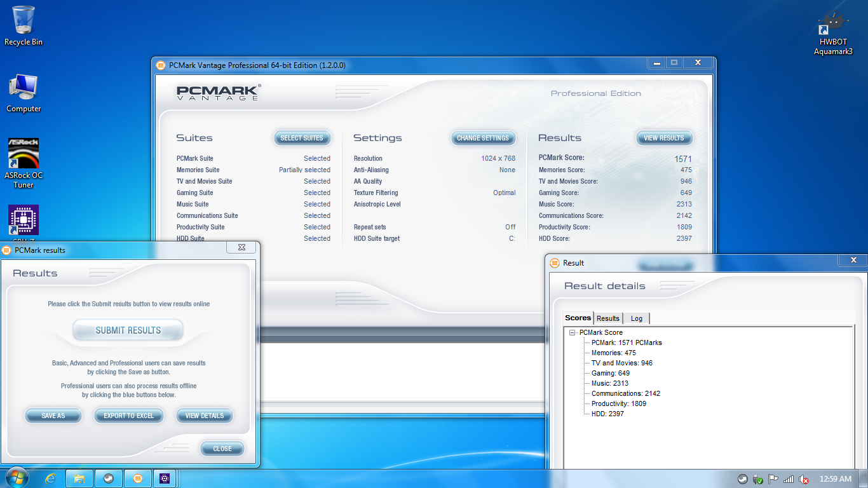868x488 pixels.
Task: Open the taskbar clock showing 12:59 AM
Action: tap(836, 479)
